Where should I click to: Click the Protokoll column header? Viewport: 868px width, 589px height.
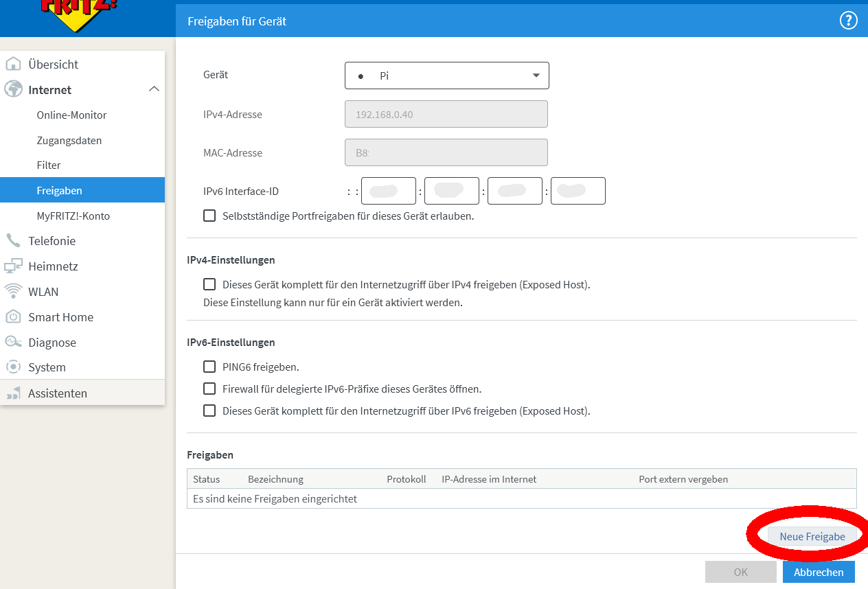407,479
